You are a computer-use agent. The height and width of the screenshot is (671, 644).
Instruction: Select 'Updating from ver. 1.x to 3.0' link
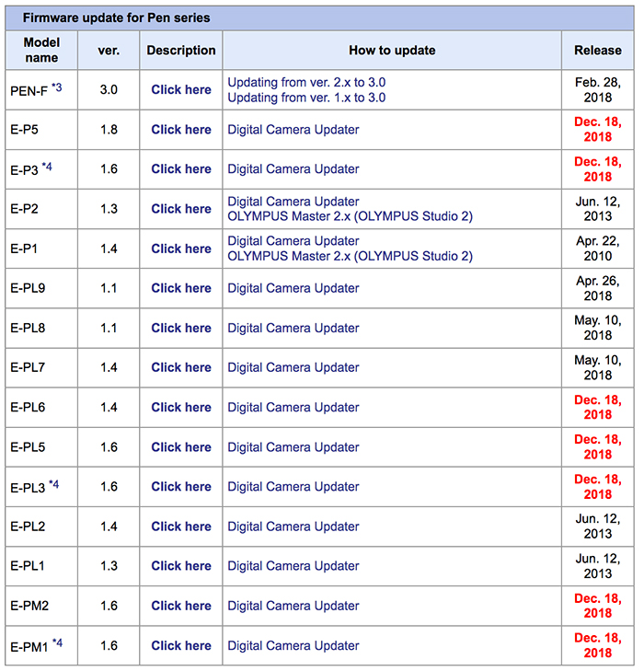[306, 97]
